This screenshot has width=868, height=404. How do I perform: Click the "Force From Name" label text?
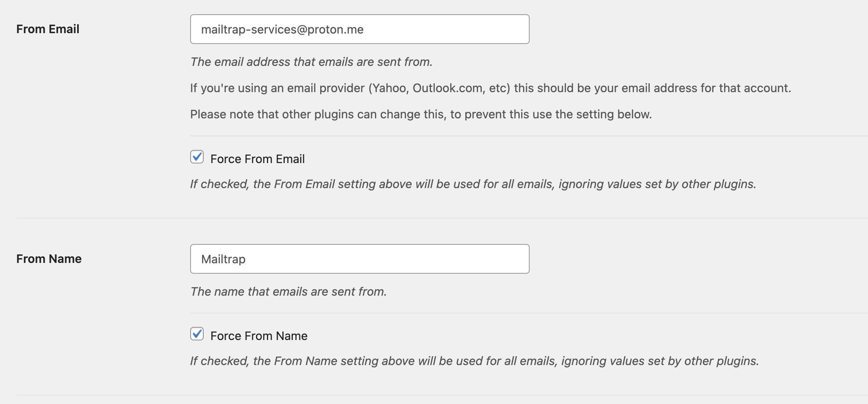coord(259,336)
